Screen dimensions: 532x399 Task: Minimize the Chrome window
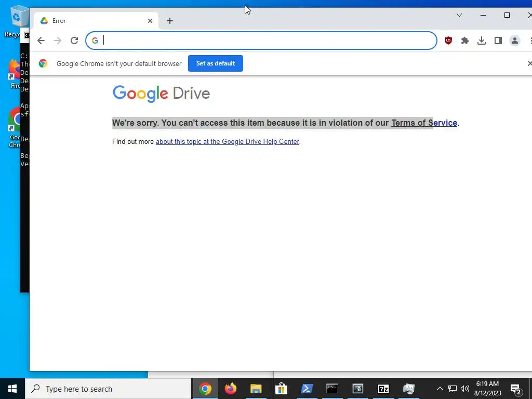click(x=483, y=15)
